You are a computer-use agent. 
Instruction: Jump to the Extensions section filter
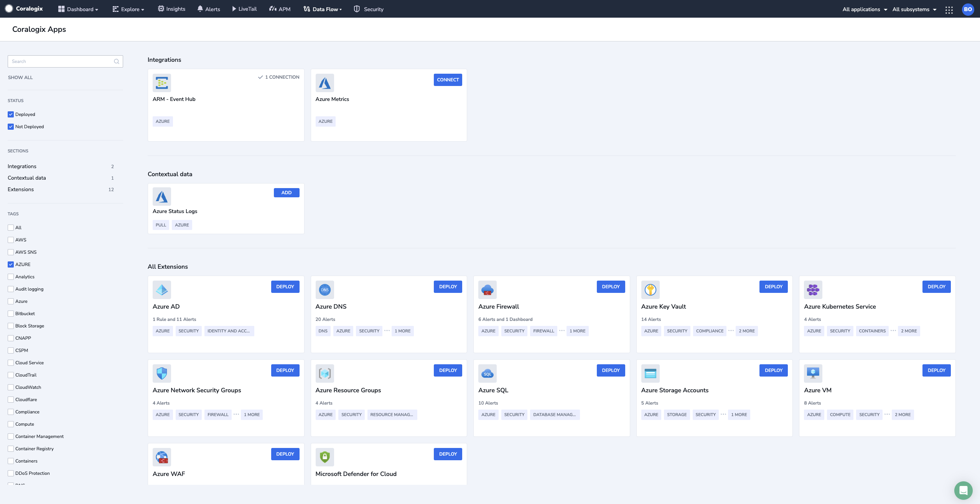click(x=61, y=189)
